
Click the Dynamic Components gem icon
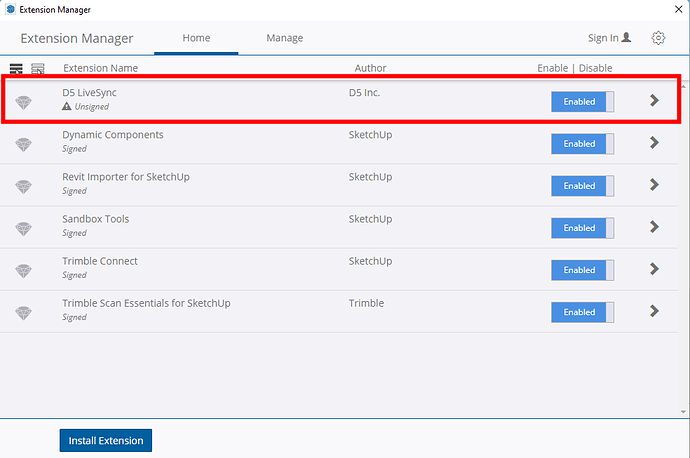(x=24, y=143)
